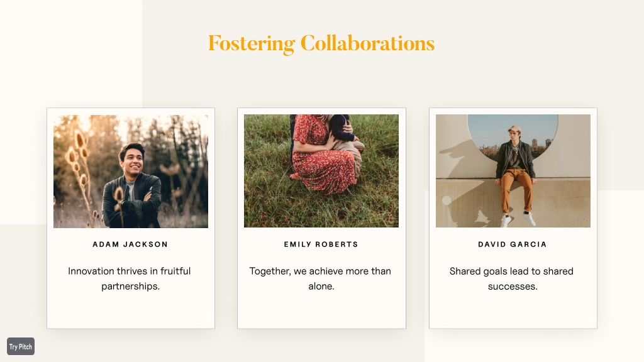Click the quote about fruitful partnerships

pos(130,278)
